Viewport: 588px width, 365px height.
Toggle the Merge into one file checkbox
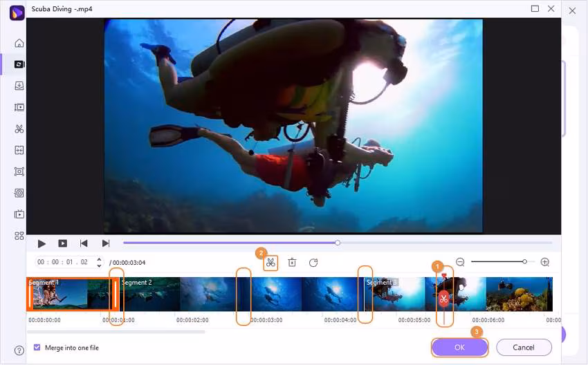click(37, 348)
